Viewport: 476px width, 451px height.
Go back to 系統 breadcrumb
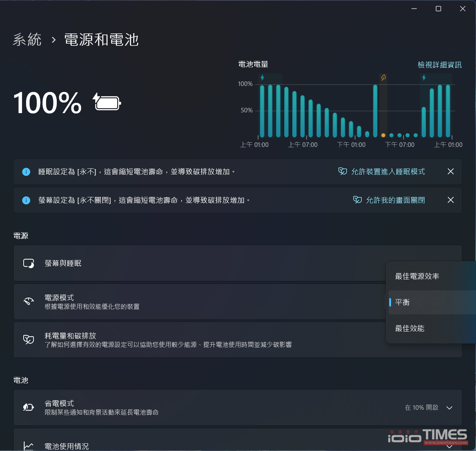pos(27,39)
